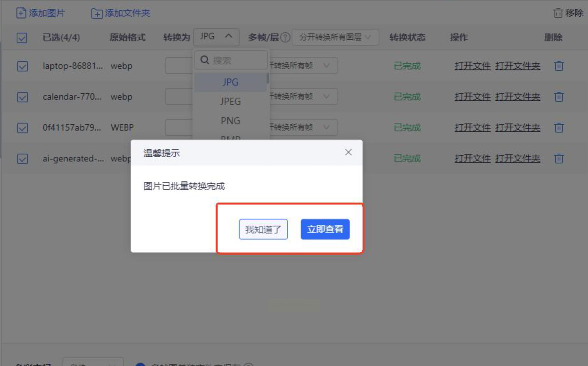The image size is (588, 366).
Task: Click 打开文件夹 for the calendar-770 row
Action: [517, 97]
